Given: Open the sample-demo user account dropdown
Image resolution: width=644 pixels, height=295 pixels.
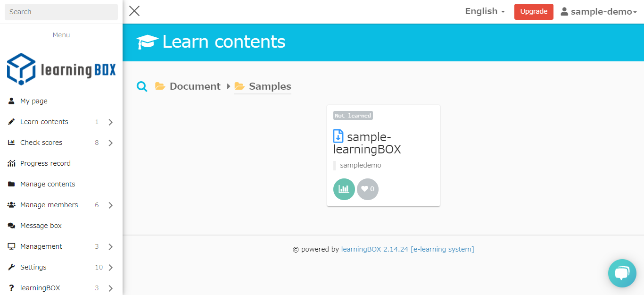Looking at the screenshot, I should tap(599, 12).
